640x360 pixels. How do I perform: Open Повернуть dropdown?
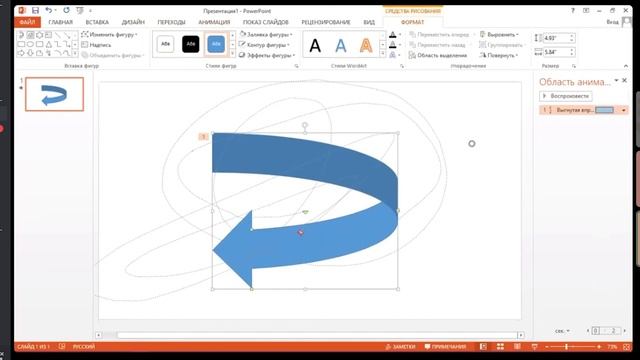(x=499, y=55)
